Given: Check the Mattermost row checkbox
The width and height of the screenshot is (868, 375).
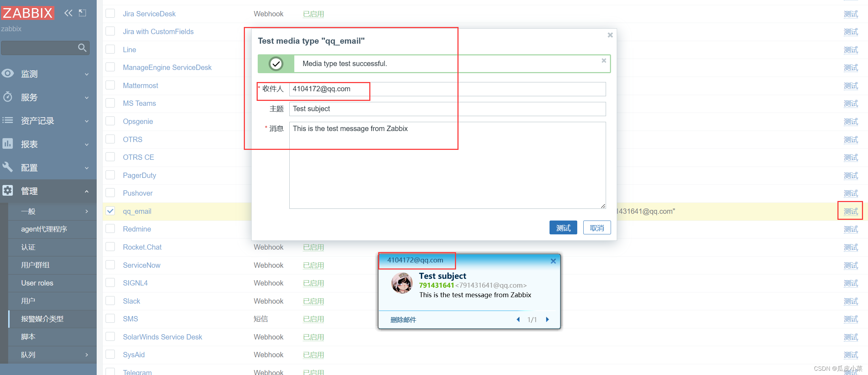Looking at the screenshot, I should pyautogui.click(x=110, y=85).
